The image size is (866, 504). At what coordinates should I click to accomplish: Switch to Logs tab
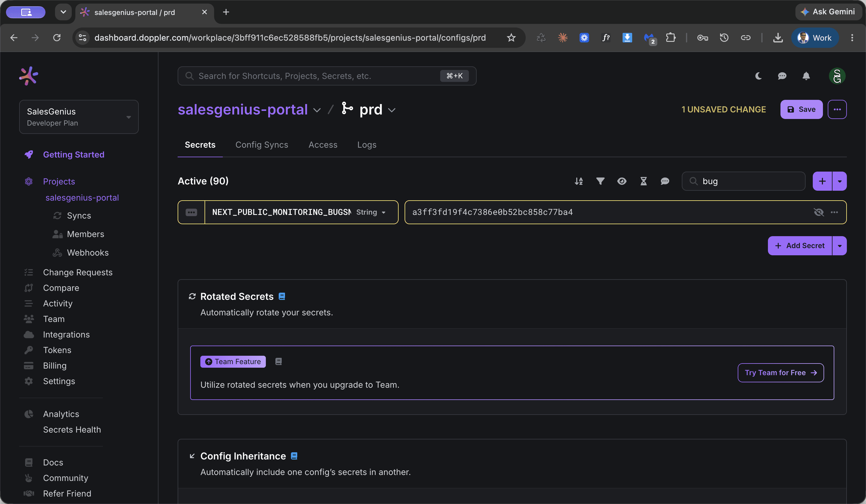[367, 145]
